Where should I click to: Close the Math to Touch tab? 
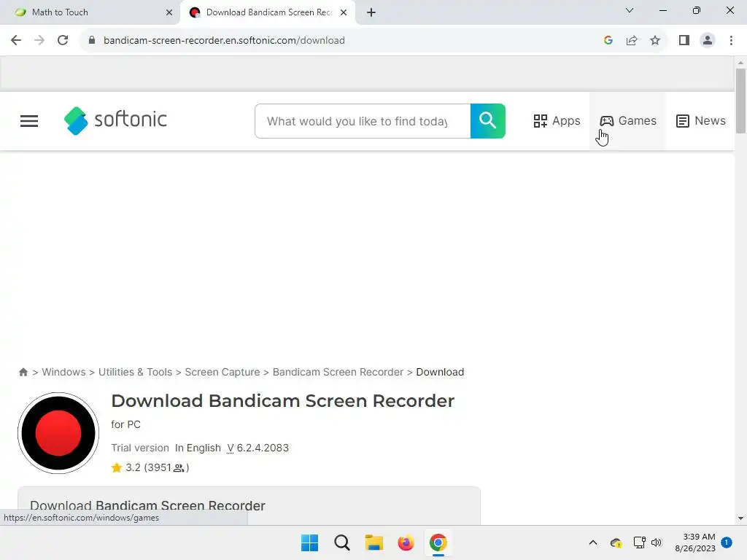pos(169,12)
